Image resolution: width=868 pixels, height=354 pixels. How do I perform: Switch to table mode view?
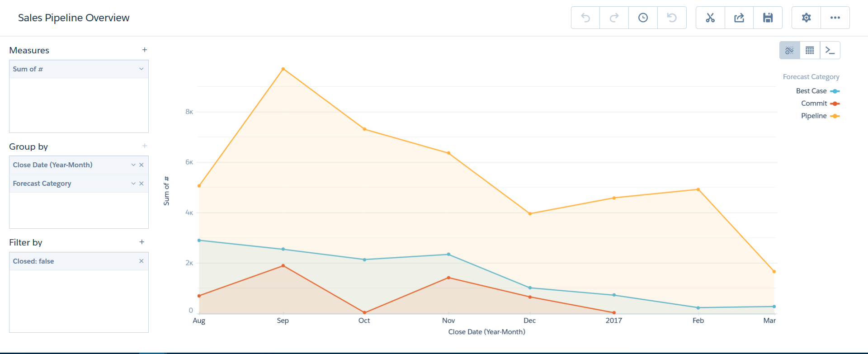(810, 50)
